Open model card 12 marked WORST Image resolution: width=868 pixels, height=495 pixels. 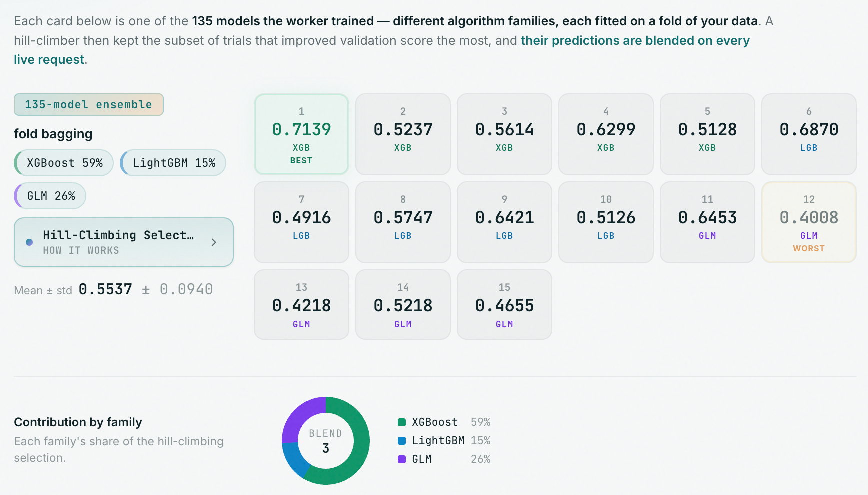tap(809, 222)
